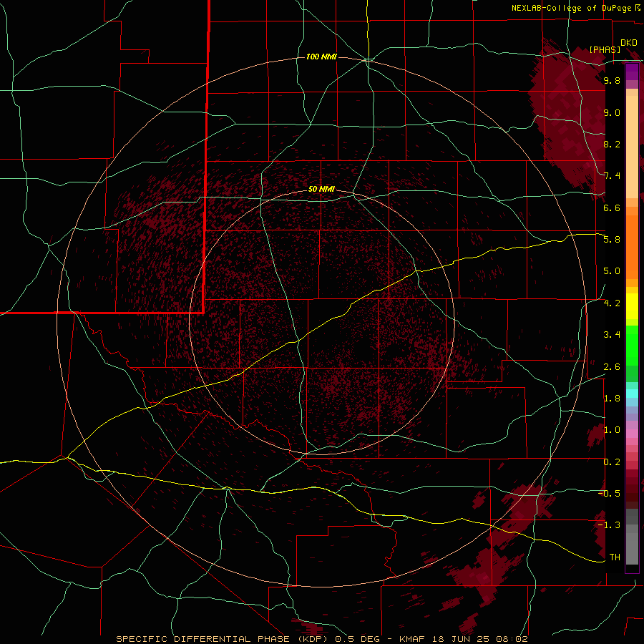Click the [PHAS] legend header

point(605,49)
